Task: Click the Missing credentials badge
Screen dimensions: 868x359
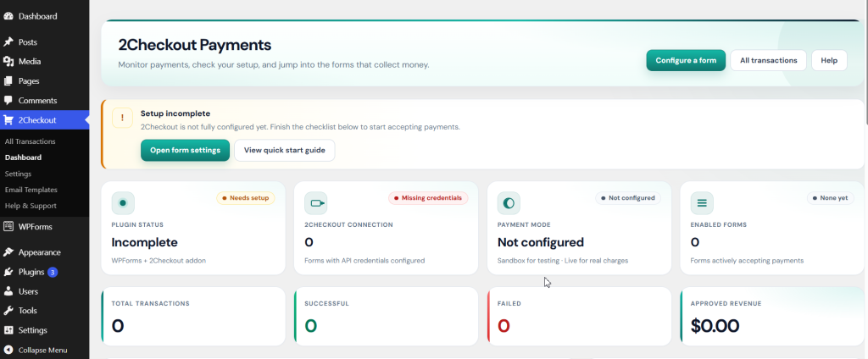Action: pyautogui.click(x=428, y=198)
